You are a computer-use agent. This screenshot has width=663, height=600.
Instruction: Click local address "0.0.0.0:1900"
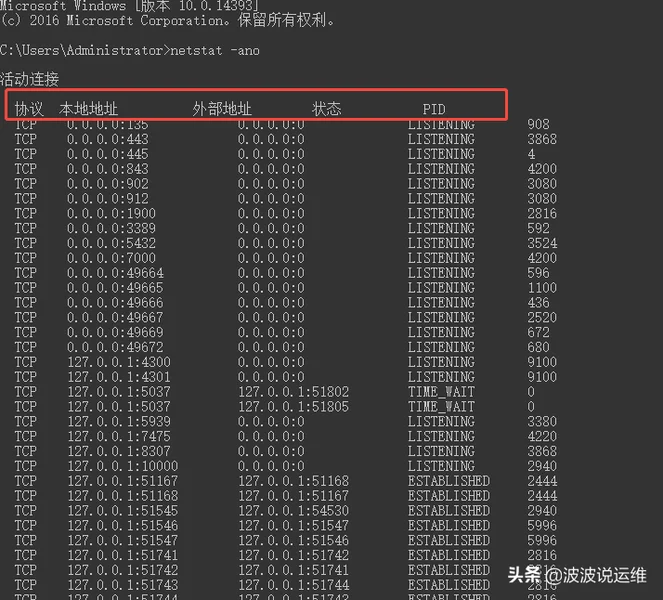112,214
